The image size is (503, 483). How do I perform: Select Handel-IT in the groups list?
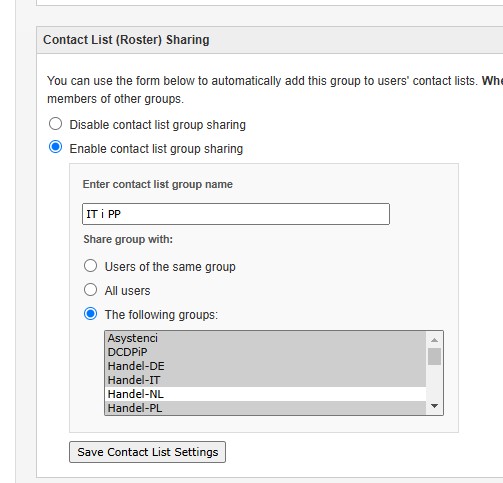pos(265,380)
